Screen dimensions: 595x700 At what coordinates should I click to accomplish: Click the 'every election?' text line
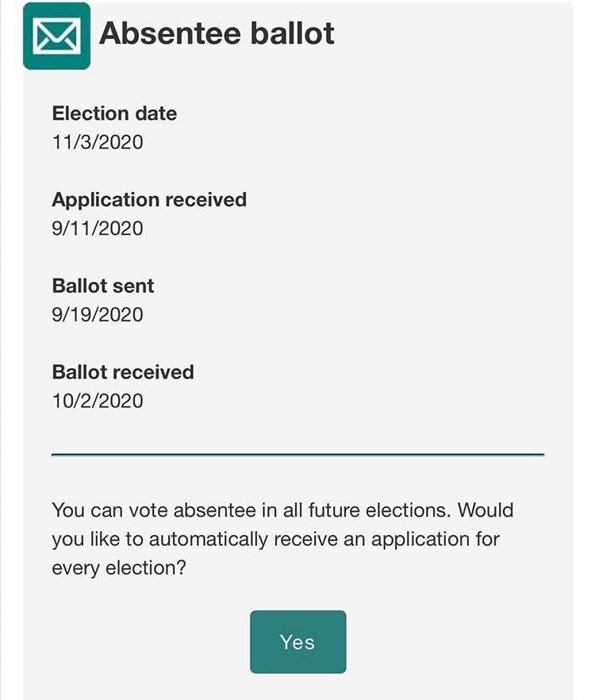click(x=124, y=569)
